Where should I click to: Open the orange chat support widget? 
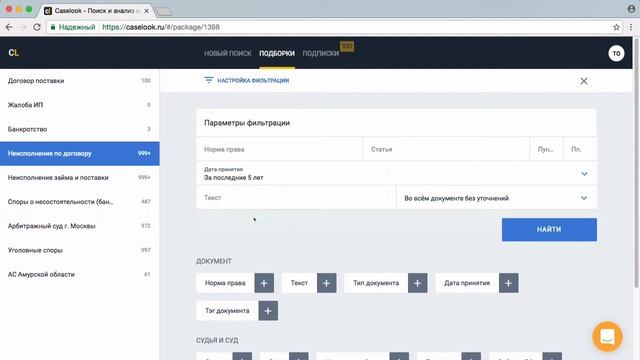[607, 336]
